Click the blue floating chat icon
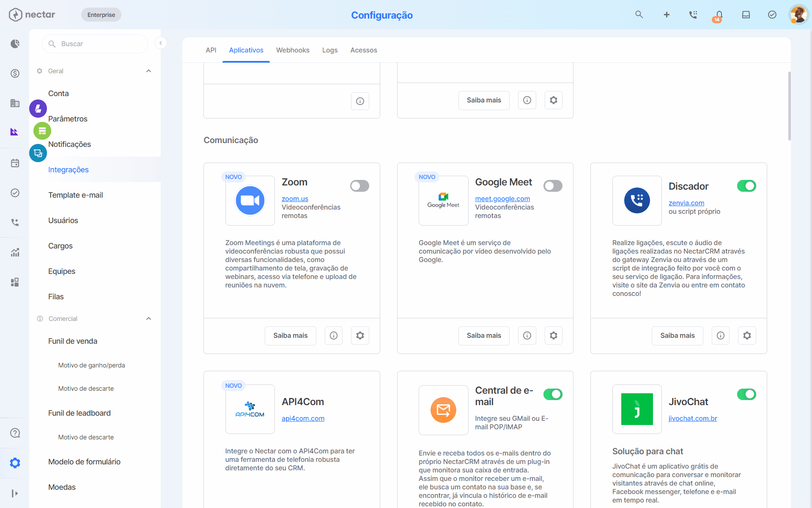 [38, 153]
